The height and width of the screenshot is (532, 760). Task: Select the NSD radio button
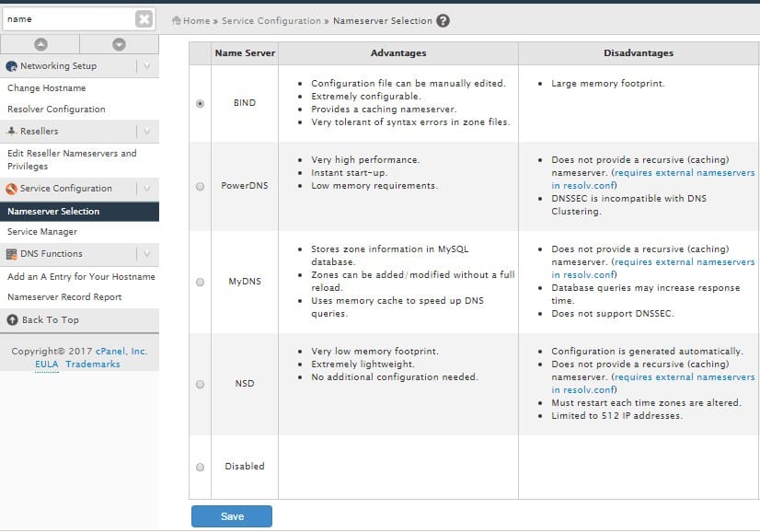[x=200, y=384]
